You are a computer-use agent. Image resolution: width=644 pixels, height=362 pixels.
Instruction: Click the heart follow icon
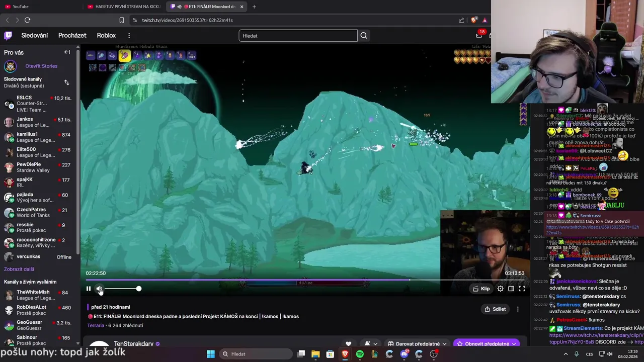(x=348, y=344)
